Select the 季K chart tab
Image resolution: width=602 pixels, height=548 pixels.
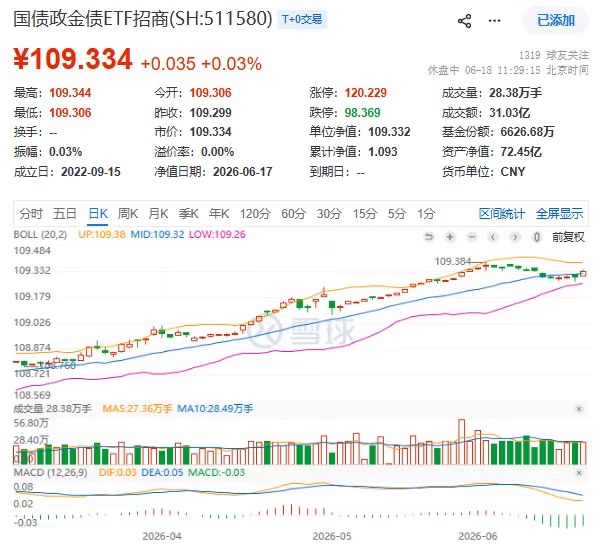point(189,214)
